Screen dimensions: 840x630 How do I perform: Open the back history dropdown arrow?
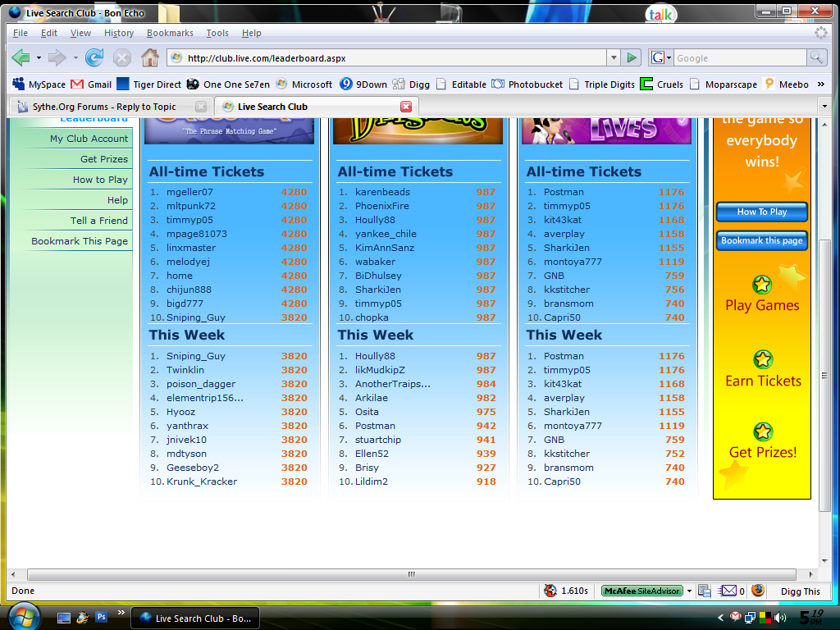[39, 58]
